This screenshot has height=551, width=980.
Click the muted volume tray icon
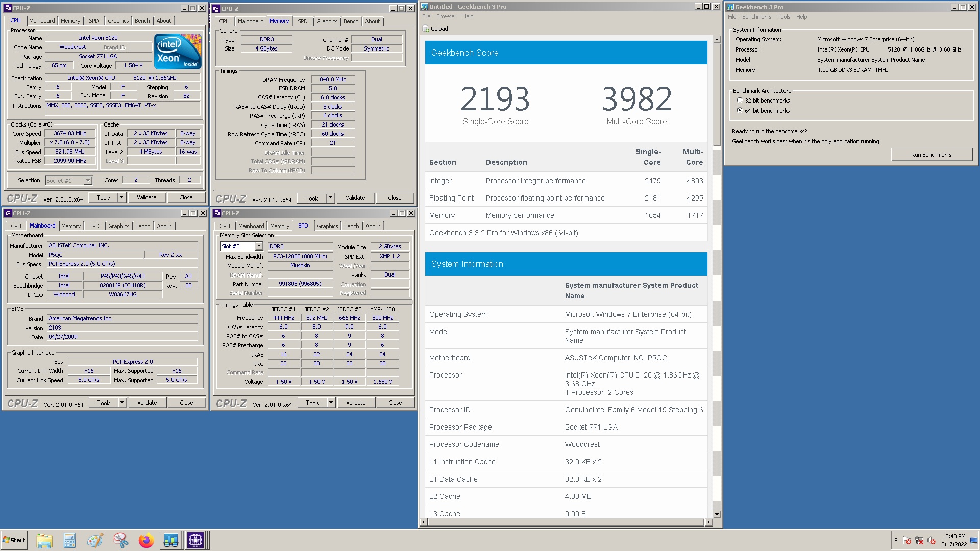(932, 540)
